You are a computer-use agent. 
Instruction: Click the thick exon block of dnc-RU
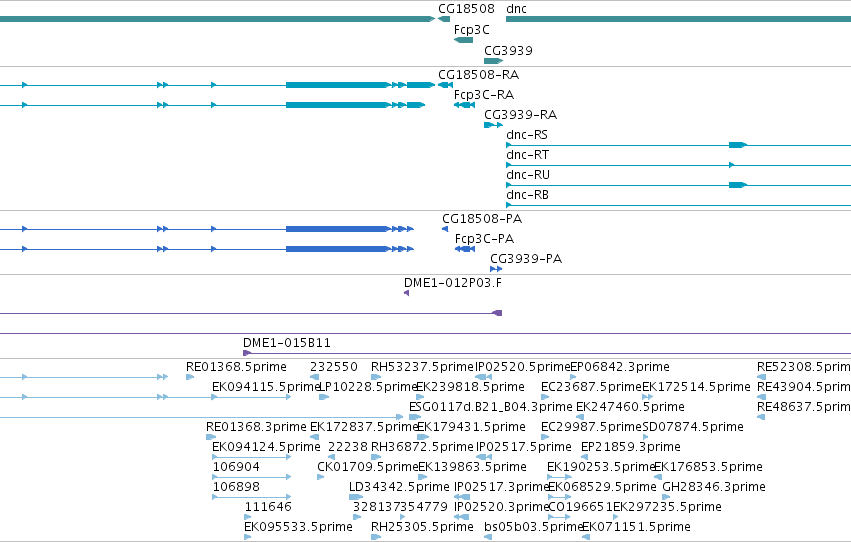coord(738,185)
